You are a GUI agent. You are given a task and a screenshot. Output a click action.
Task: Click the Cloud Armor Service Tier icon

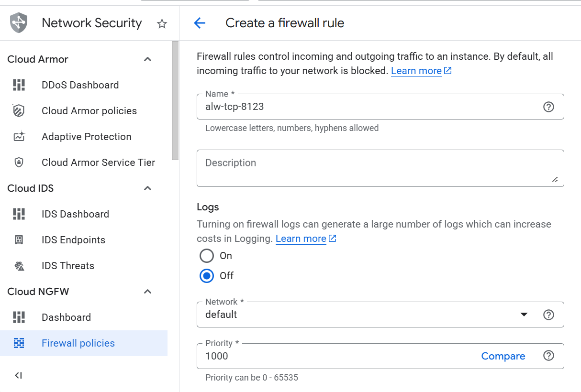(x=19, y=162)
